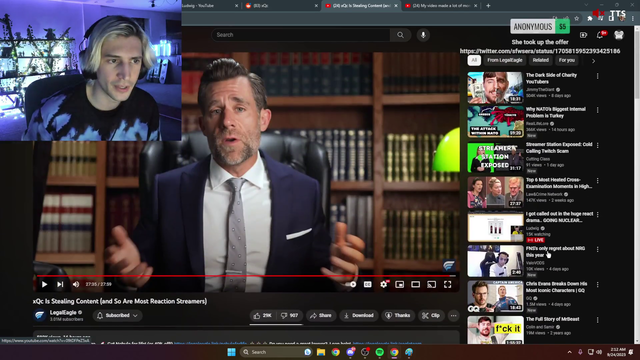Open options menu for Streamer Station Exposed video

(598, 146)
